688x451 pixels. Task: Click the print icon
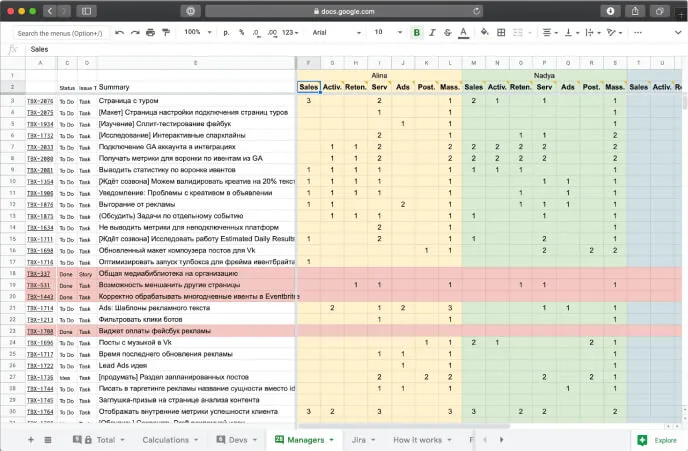[151, 32]
